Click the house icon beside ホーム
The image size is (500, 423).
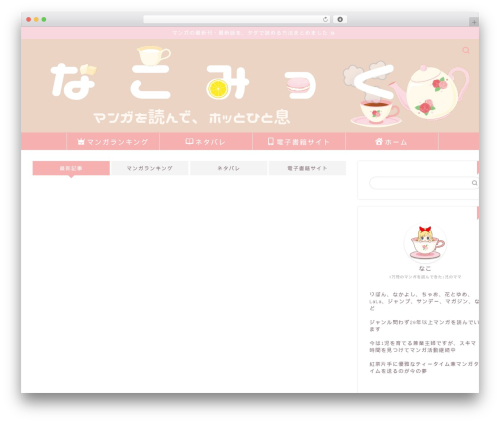(379, 141)
